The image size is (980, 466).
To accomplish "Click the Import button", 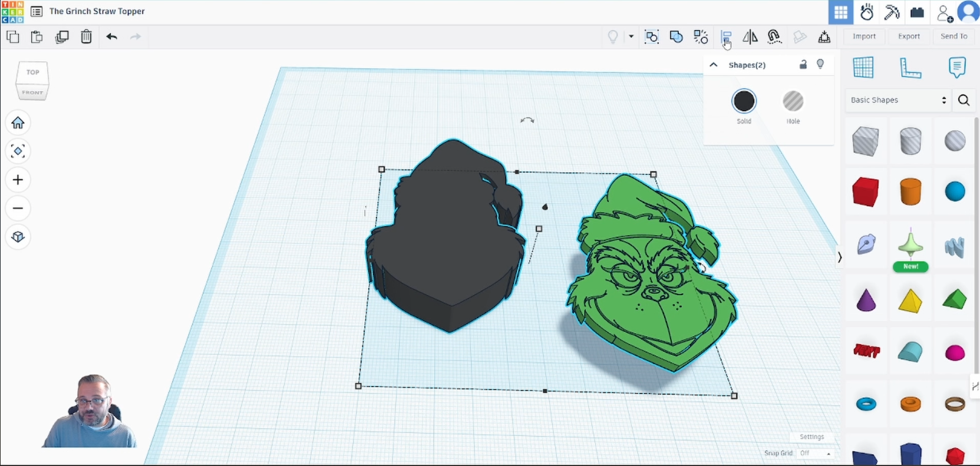I will 864,37.
